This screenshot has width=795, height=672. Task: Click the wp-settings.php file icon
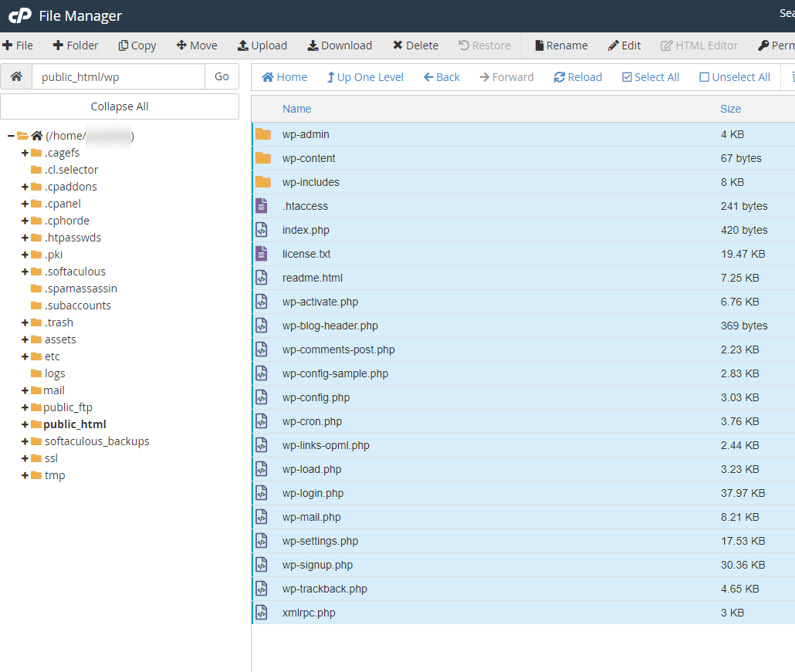pyautogui.click(x=262, y=541)
